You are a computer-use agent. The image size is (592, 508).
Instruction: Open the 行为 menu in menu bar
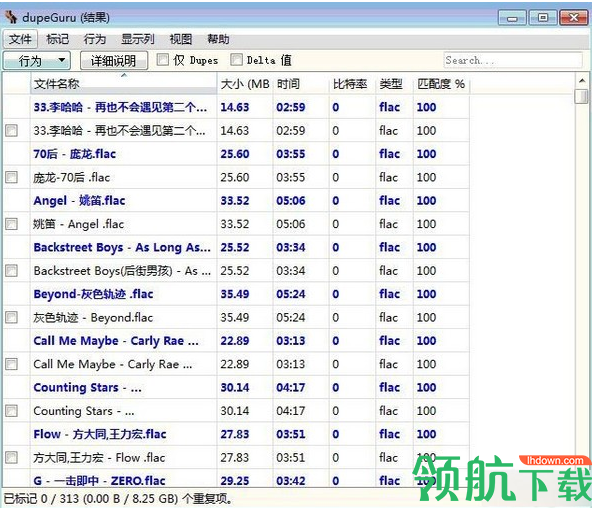94,39
